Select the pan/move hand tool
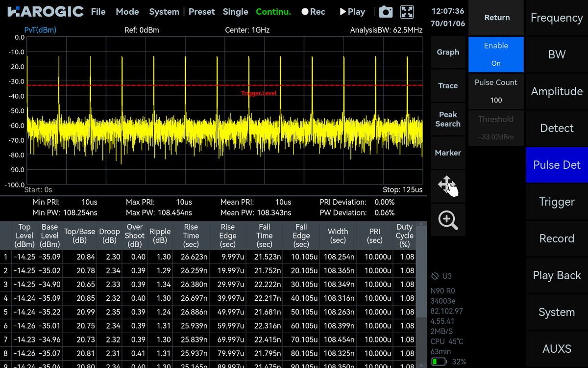Screen dimensions: 588x368 pos(448,186)
